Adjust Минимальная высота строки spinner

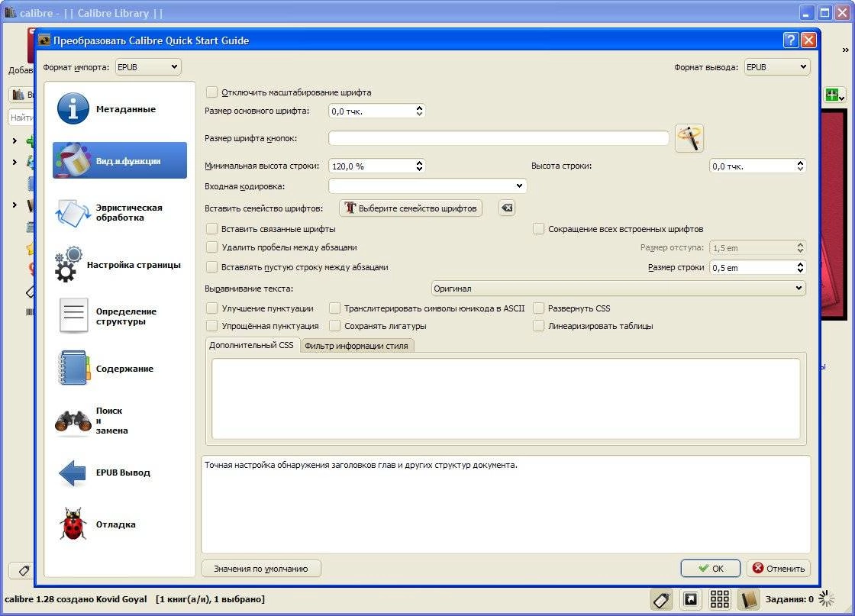(x=376, y=166)
